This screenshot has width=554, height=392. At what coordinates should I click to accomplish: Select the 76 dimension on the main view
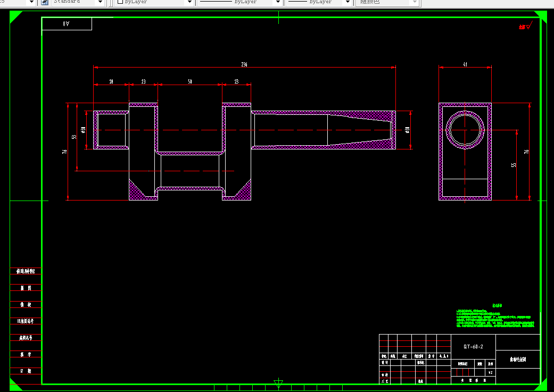tap(64, 151)
